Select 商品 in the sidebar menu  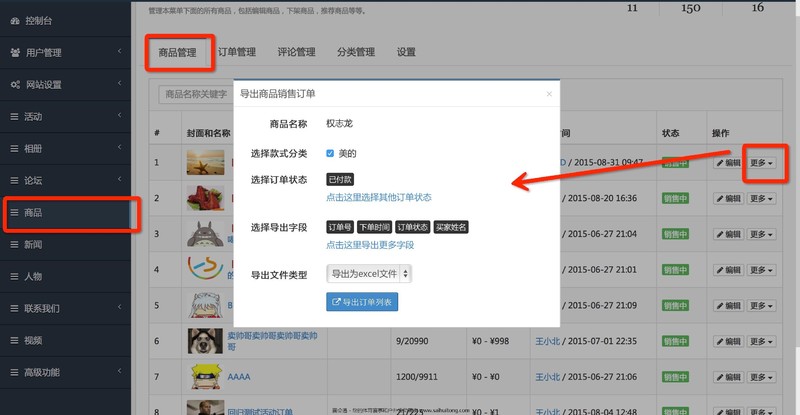pyautogui.click(x=65, y=213)
